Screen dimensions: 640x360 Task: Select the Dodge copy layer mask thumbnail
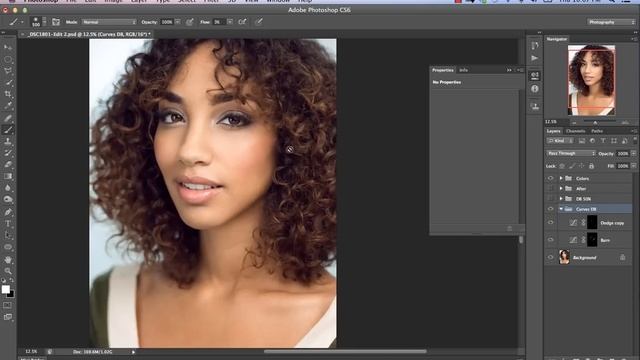click(x=592, y=223)
